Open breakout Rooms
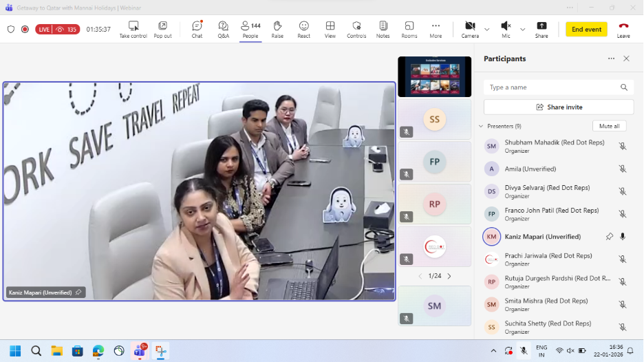This screenshot has width=644, height=362. click(409, 29)
